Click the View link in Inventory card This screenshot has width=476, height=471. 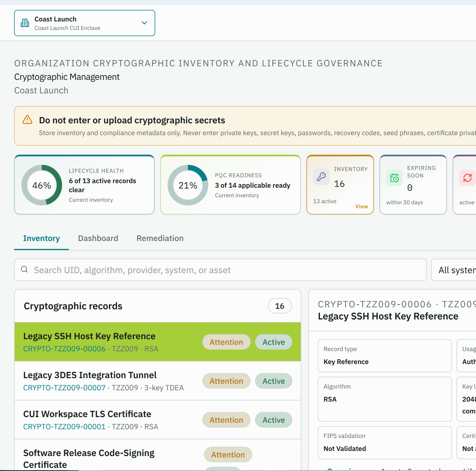[362, 207]
